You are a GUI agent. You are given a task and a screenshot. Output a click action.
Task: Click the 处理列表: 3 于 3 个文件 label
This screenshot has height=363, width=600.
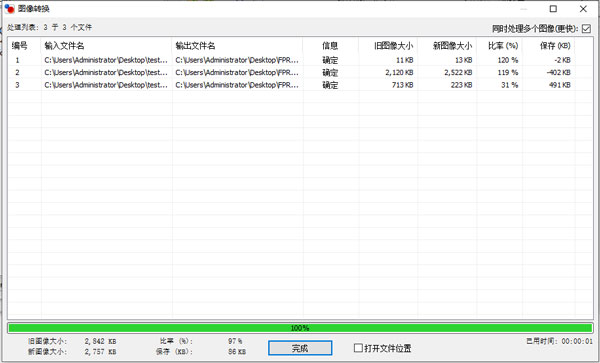click(x=49, y=27)
